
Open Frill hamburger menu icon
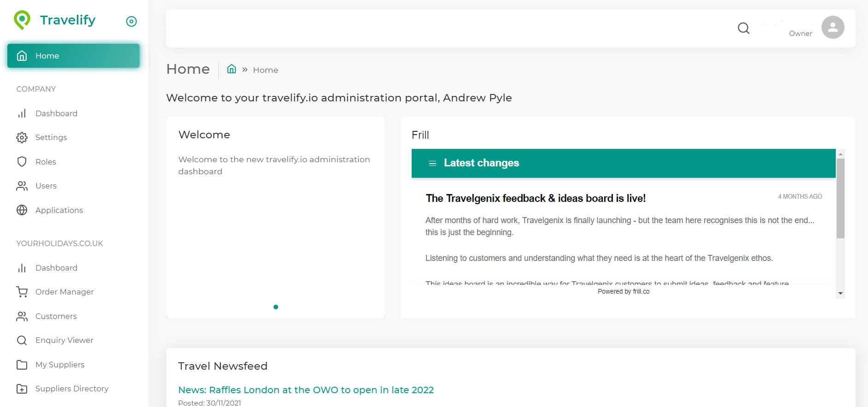(432, 163)
